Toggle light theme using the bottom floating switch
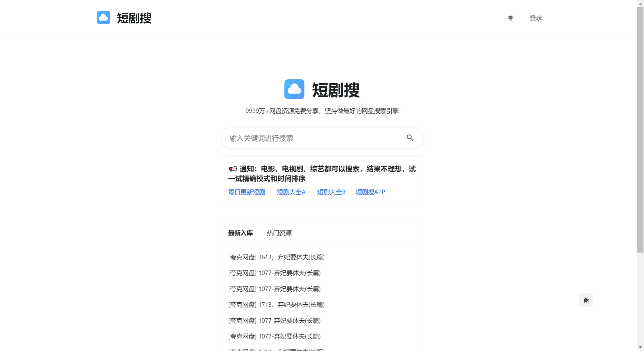The height and width of the screenshot is (351, 644). [586, 300]
